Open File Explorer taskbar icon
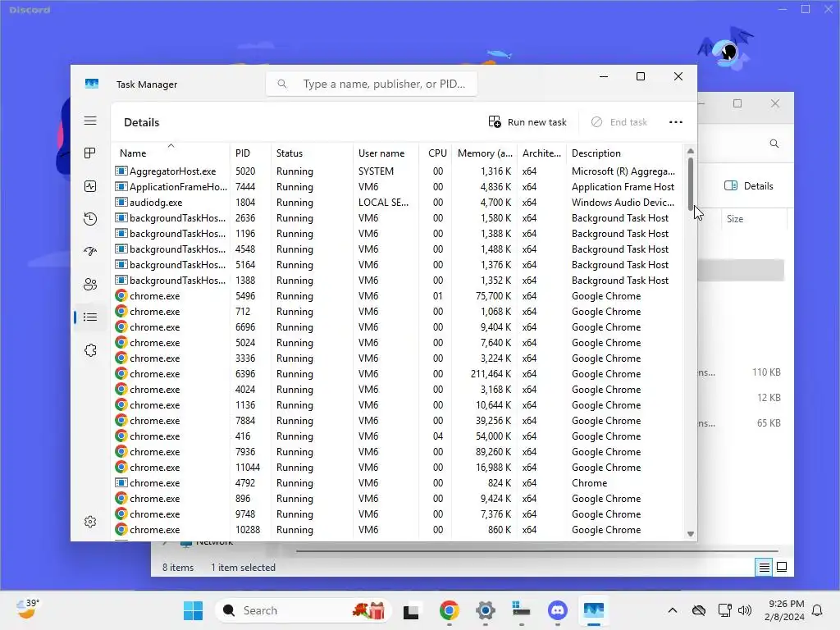 (521, 610)
